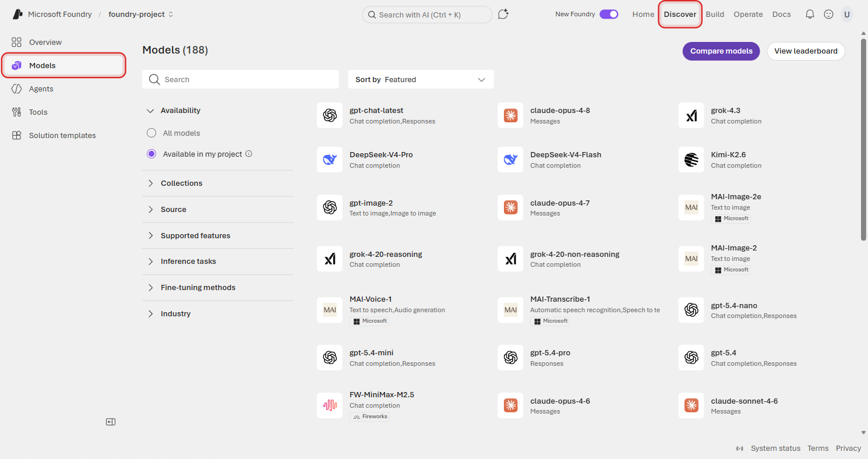Switch to the Build tab

tap(715, 15)
